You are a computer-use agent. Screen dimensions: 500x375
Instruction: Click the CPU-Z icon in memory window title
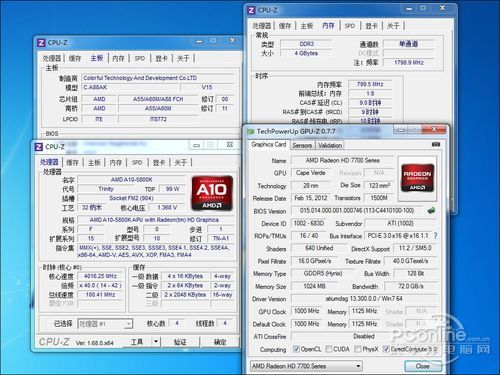[x=251, y=10]
